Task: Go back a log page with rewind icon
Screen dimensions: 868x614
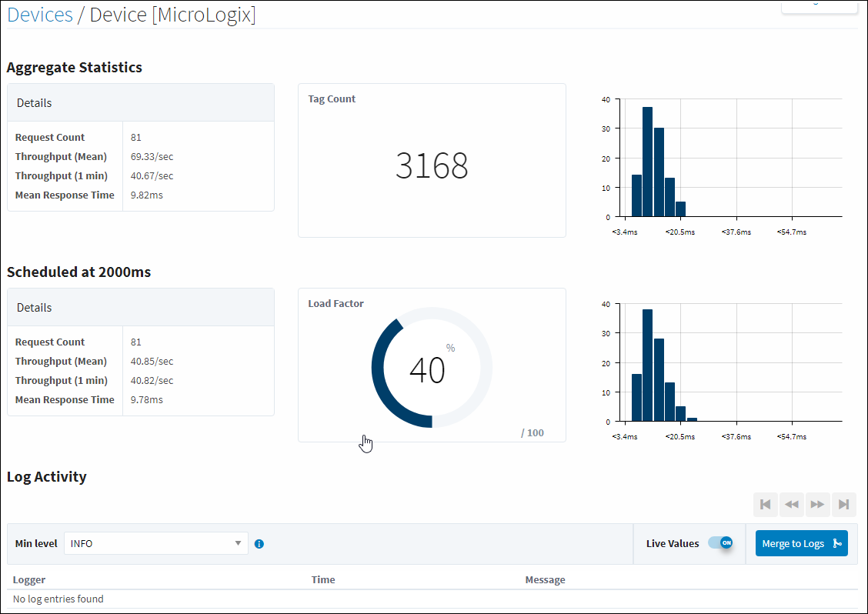Action: [792, 505]
